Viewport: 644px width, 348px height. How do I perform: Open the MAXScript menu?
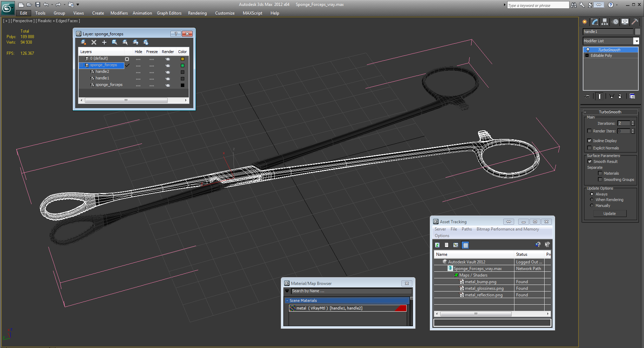[x=253, y=13]
